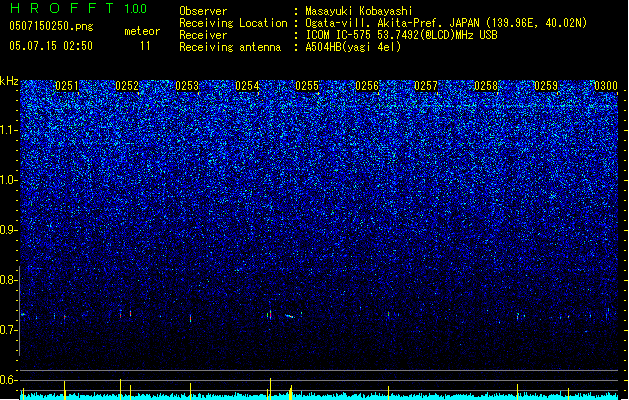The height and width of the screenshot is (400, 629).
Task: Click the slanted meteor echo streak after 0254
Action: tap(290, 316)
